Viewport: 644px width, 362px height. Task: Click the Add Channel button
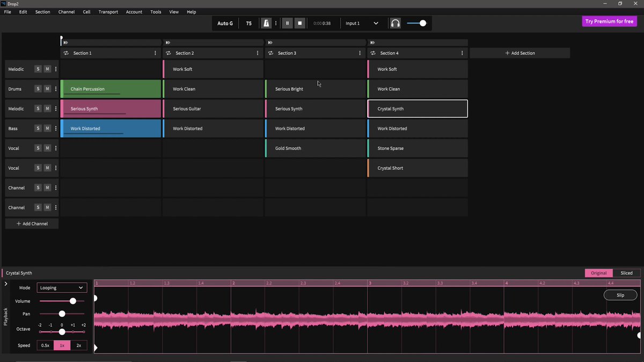[32, 224]
